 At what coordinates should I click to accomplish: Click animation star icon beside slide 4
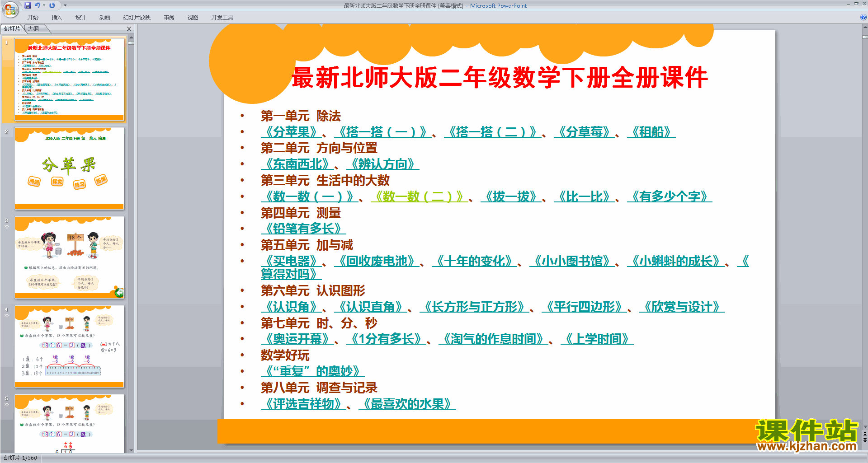coord(6,316)
